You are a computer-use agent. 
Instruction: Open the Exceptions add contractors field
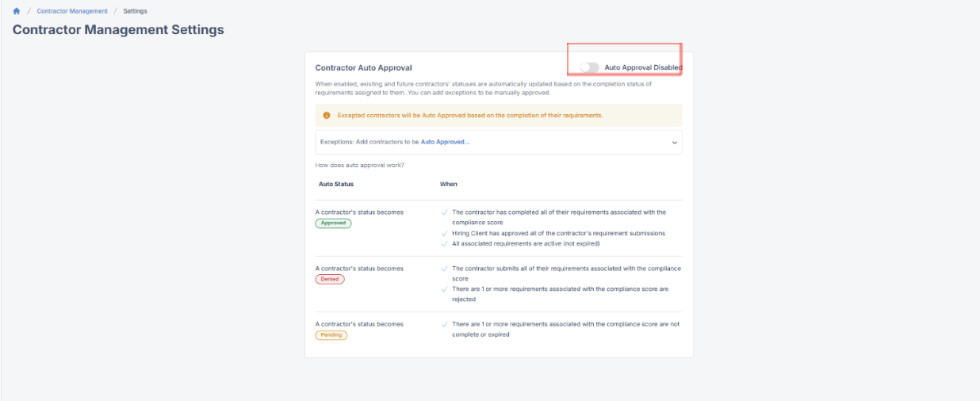[x=499, y=142]
